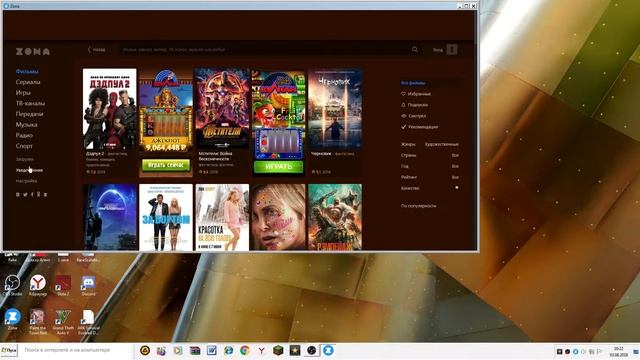Open the Рэмпейдж movie poster
Screen dimensions: 640x360
pos(335,217)
